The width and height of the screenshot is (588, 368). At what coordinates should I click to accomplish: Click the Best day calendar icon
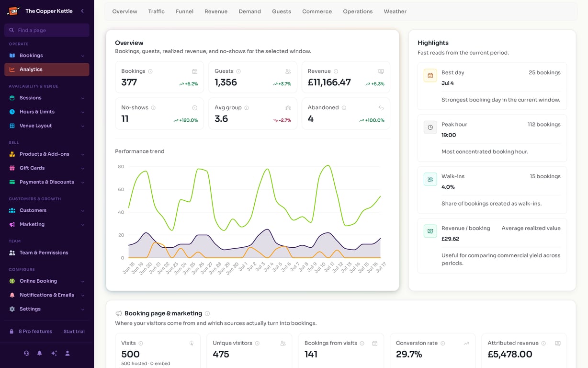[430, 76]
